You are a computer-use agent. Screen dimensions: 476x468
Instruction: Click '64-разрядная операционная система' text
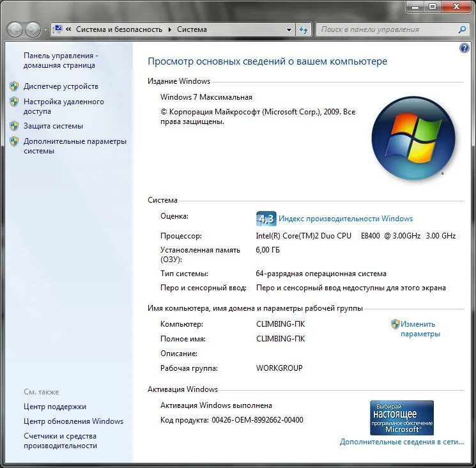click(x=321, y=274)
